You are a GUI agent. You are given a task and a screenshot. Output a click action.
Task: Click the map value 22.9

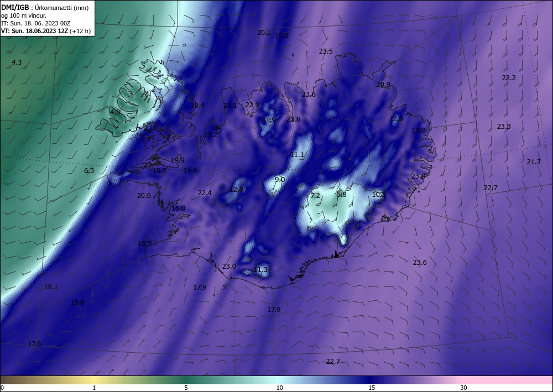(252, 104)
